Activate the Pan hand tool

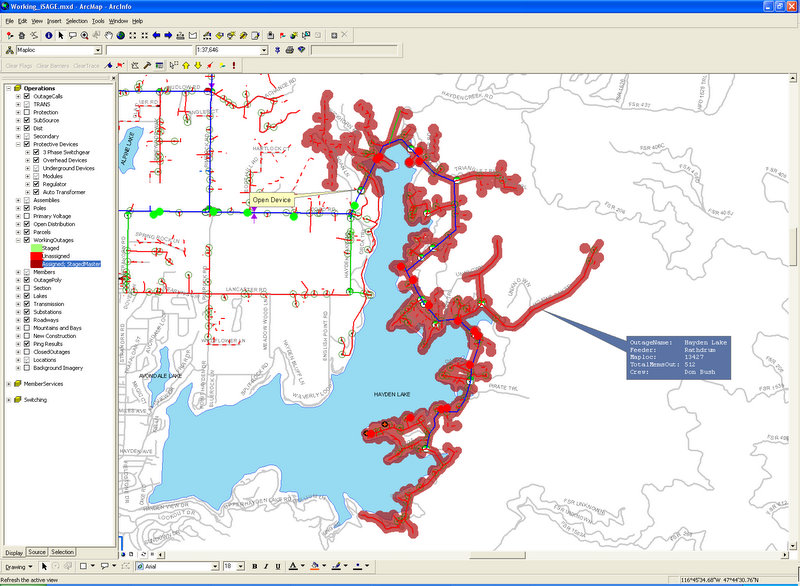[x=108, y=35]
